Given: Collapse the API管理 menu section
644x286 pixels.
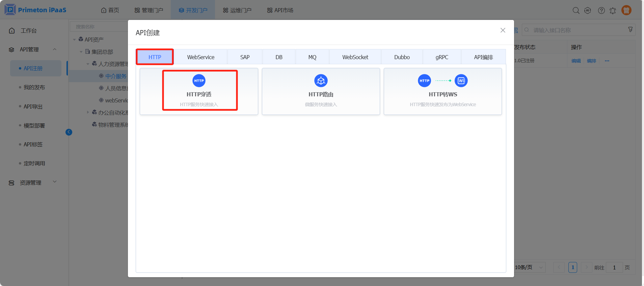Looking at the screenshot, I should (x=55, y=49).
